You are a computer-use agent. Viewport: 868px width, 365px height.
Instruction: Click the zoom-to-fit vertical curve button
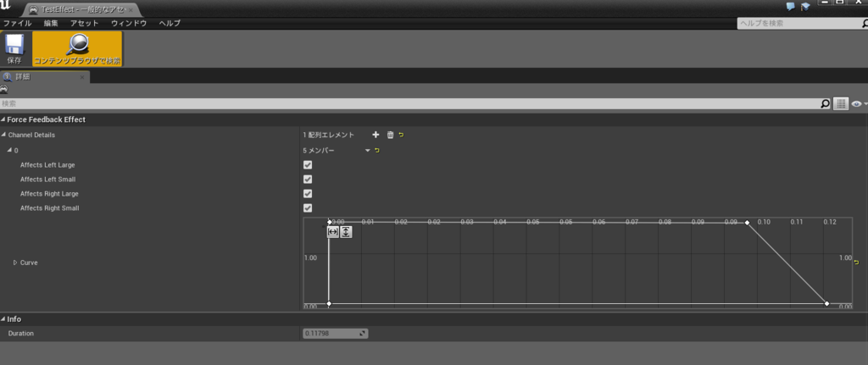coord(346,232)
